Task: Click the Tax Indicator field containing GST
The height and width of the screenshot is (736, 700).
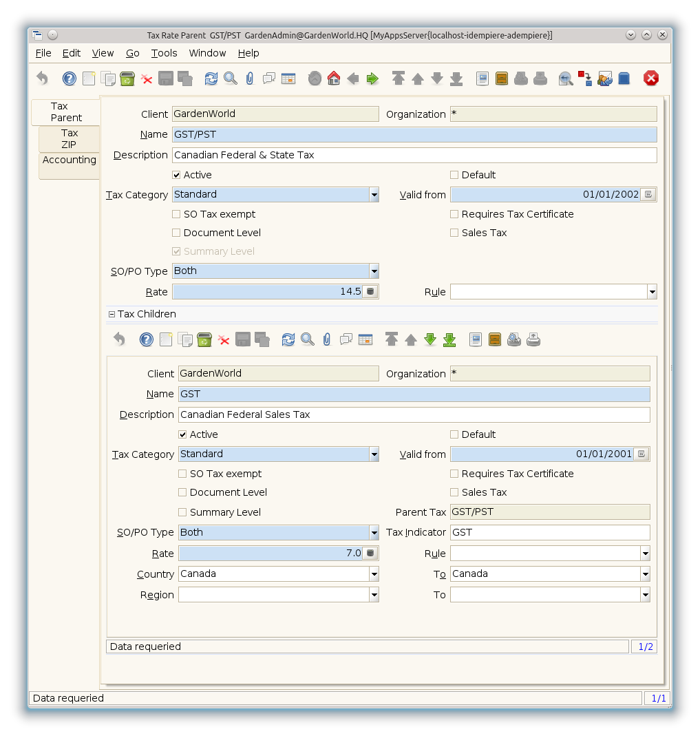Action: click(549, 532)
